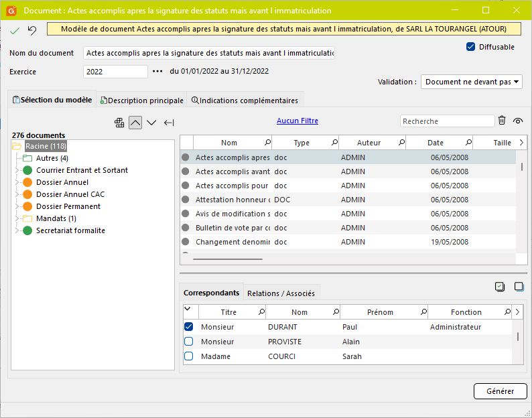Screen dimensions: 532x418
Task: Expand the Secretariat formalite tree node
Action: click(x=17, y=230)
